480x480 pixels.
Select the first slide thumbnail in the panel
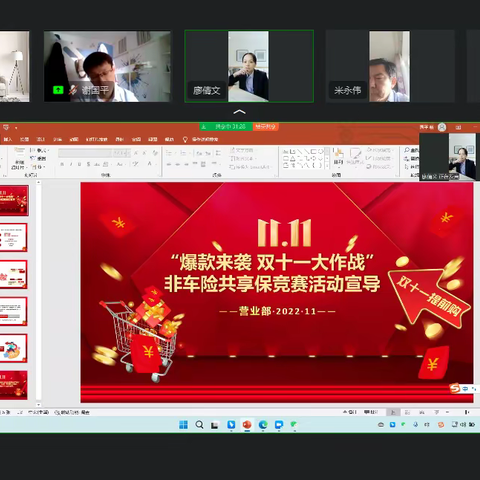pyautogui.click(x=14, y=201)
